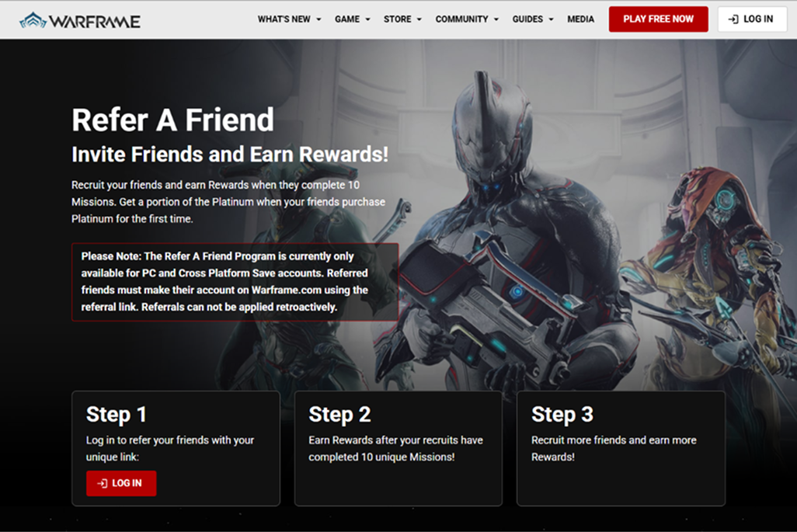The height and width of the screenshot is (532, 797).
Task: Click the WARFRAME wordmark in header
Action: pos(95,21)
